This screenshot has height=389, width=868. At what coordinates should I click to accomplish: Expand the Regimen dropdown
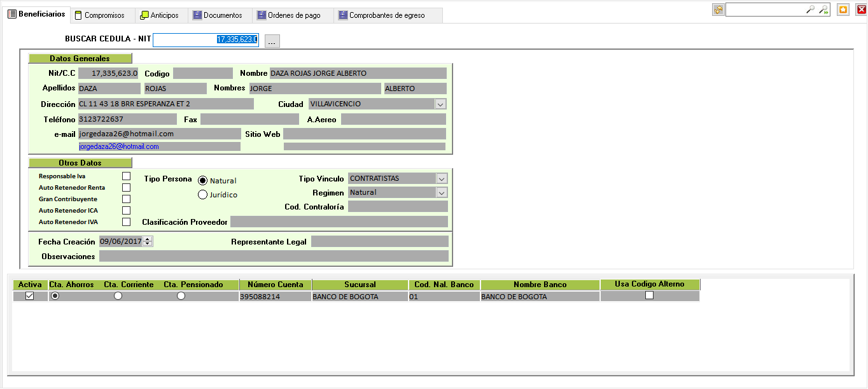pos(442,193)
